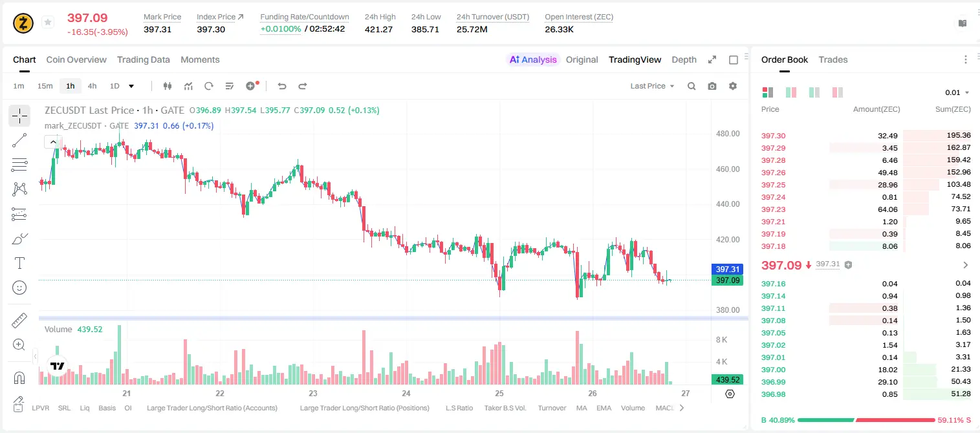
Task: Open the Coin Overview tab
Action: pyautogui.click(x=76, y=59)
